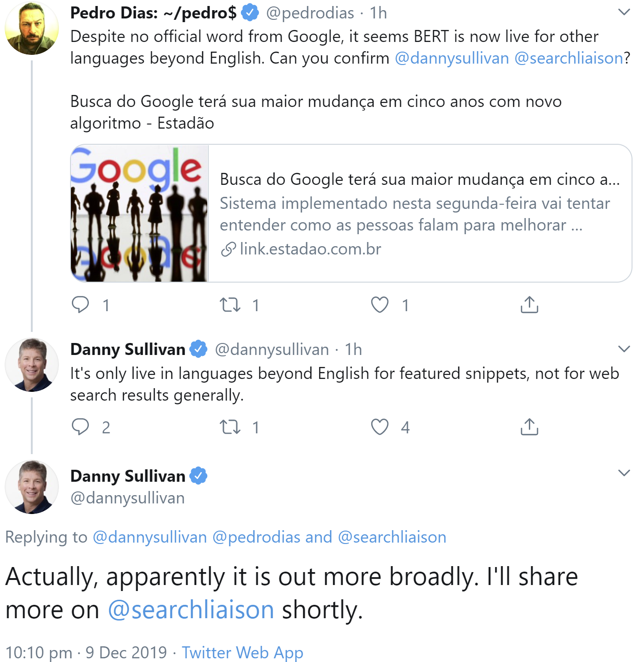Like Pedro Dias's tweet

click(x=380, y=304)
